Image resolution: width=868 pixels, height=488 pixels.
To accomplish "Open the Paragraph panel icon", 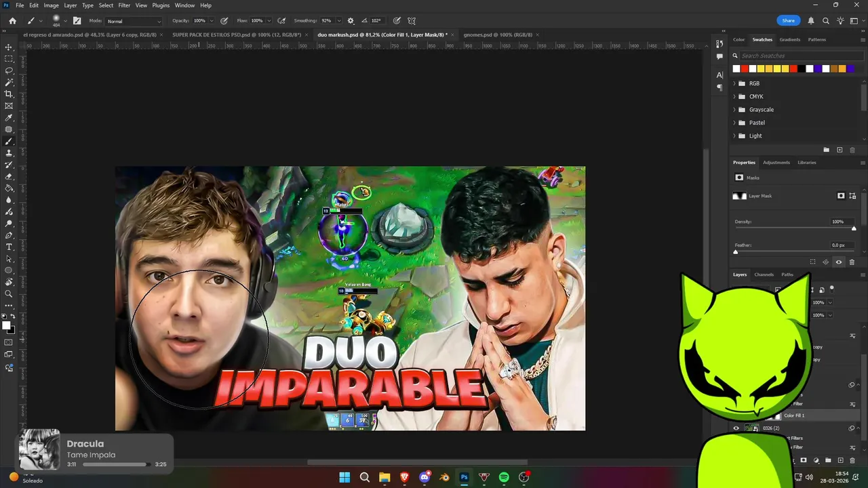I will [719, 87].
